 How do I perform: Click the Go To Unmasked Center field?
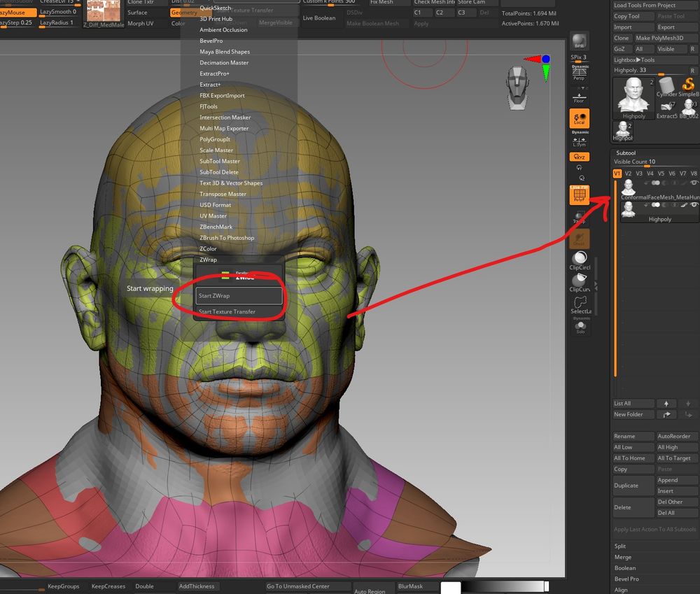click(x=308, y=586)
